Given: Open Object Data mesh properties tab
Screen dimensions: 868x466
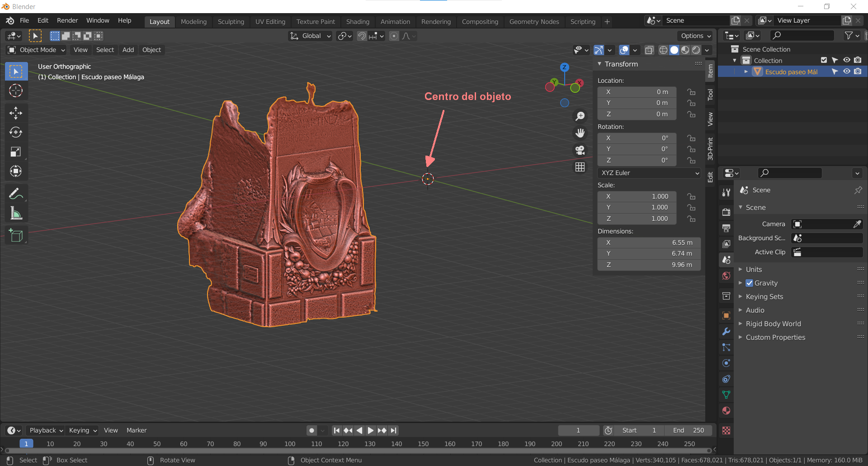Looking at the screenshot, I should (x=726, y=395).
